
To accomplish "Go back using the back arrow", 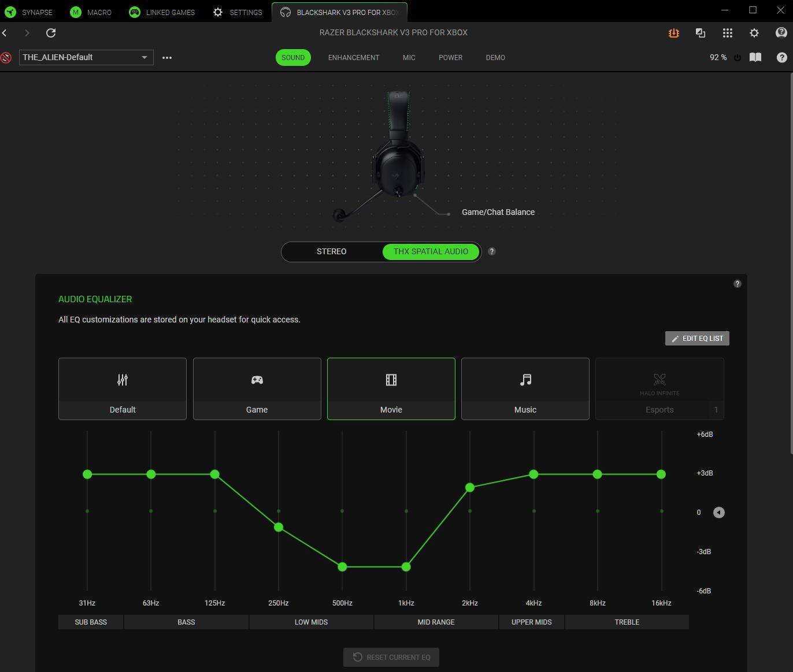I will point(5,33).
